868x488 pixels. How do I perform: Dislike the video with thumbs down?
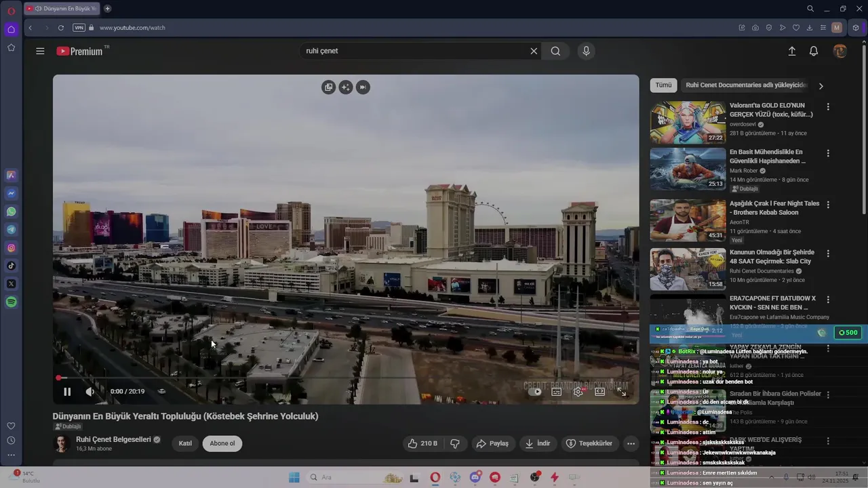pos(455,443)
